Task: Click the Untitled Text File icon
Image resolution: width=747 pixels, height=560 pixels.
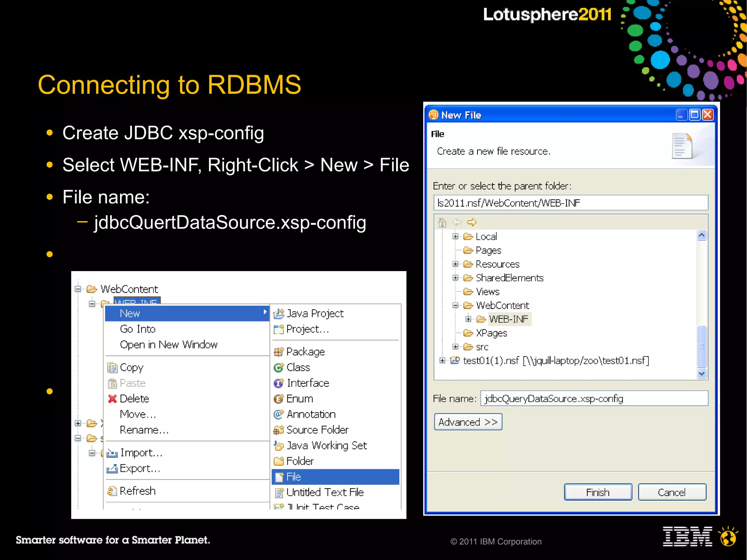Action: coord(279,493)
